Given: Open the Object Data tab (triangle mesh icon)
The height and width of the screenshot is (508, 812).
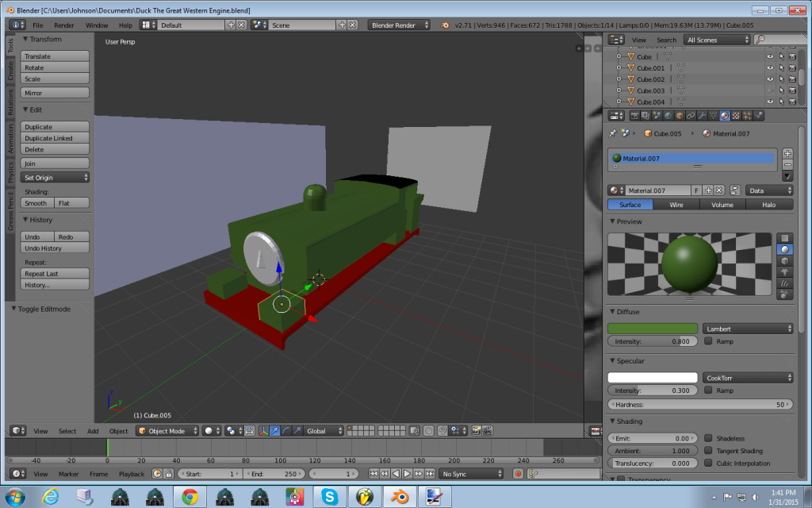Looking at the screenshot, I should click(713, 116).
